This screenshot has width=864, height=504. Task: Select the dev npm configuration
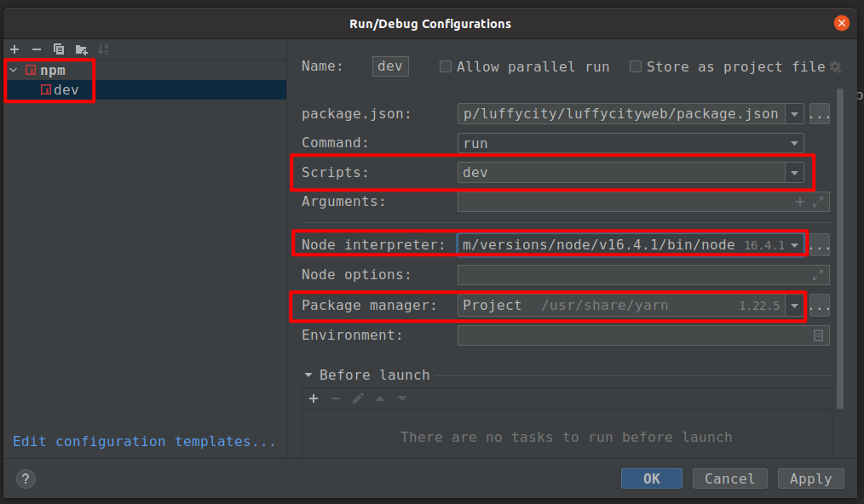point(145,89)
